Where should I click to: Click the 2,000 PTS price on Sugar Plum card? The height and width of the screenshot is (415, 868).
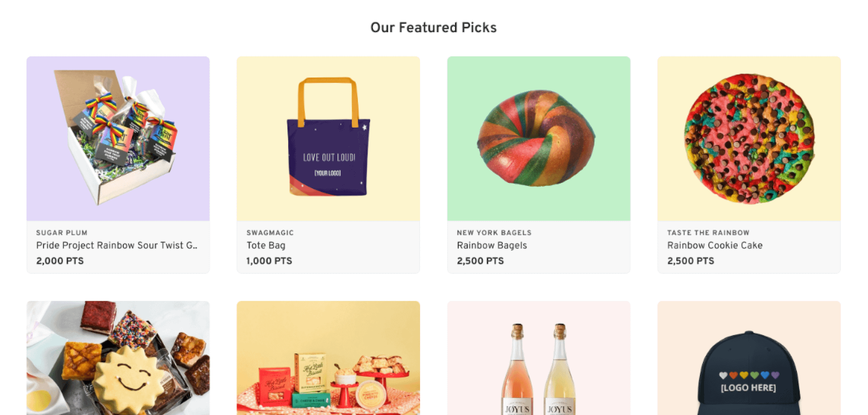(60, 261)
